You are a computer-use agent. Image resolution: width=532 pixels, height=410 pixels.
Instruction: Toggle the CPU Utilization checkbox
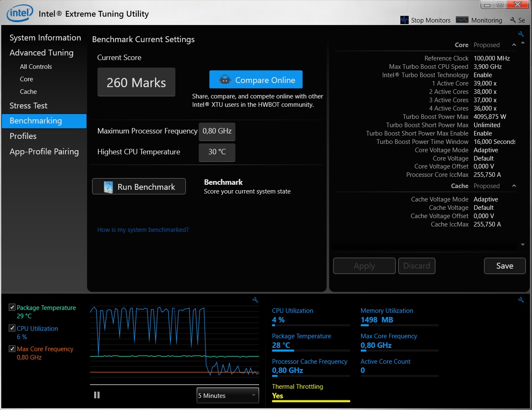(12, 328)
